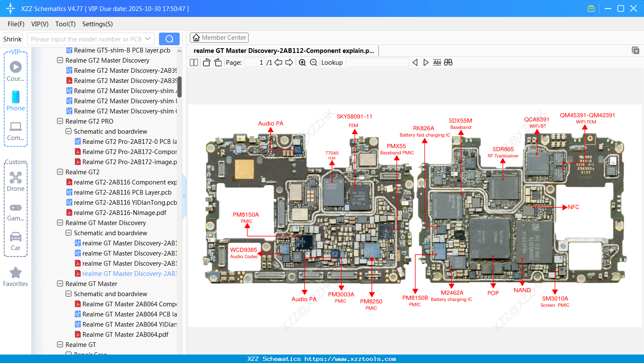Toggle the Abi text lookup mode
The height and width of the screenshot is (363, 644).
coord(437,62)
